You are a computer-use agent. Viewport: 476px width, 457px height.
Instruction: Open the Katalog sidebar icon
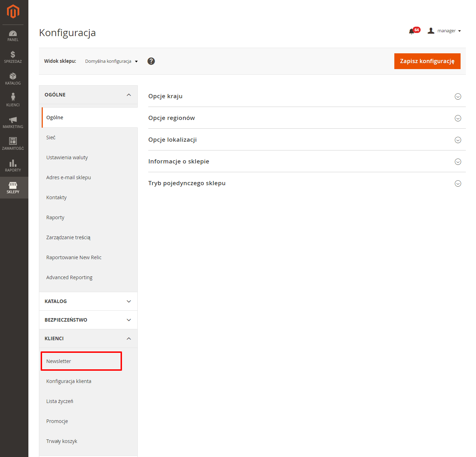[x=13, y=79]
